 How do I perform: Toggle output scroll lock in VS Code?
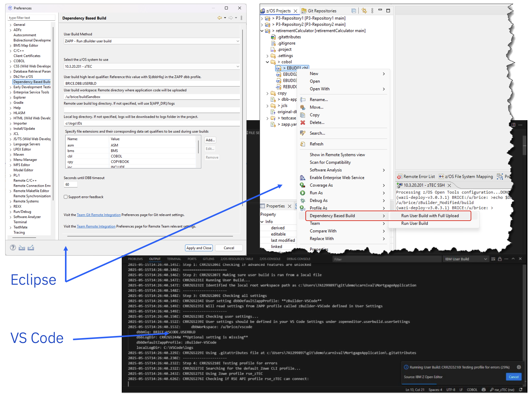coord(500,259)
